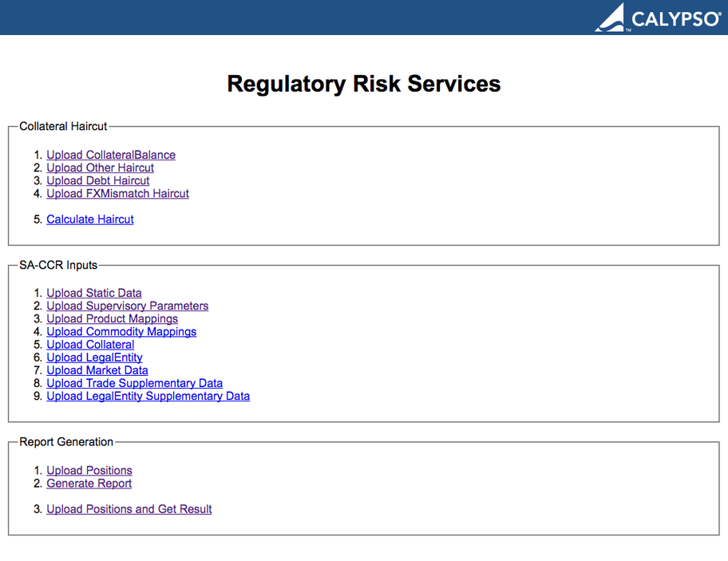Open the Upload Positions link
This screenshot has height=561, width=728.
tap(89, 470)
